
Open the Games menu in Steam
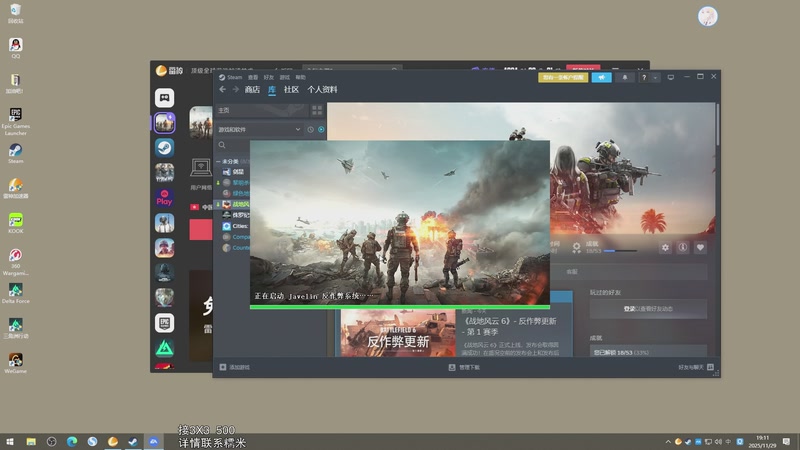point(285,78)
